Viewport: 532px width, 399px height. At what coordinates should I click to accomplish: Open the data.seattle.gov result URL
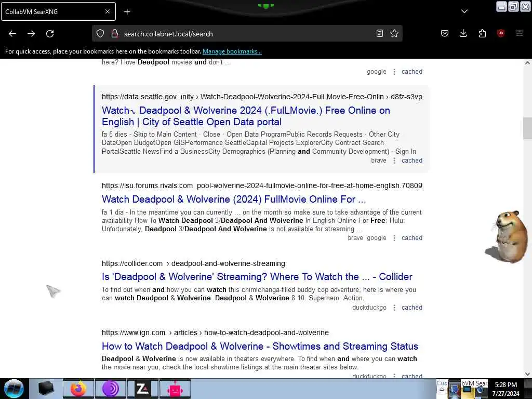(262, 97)
